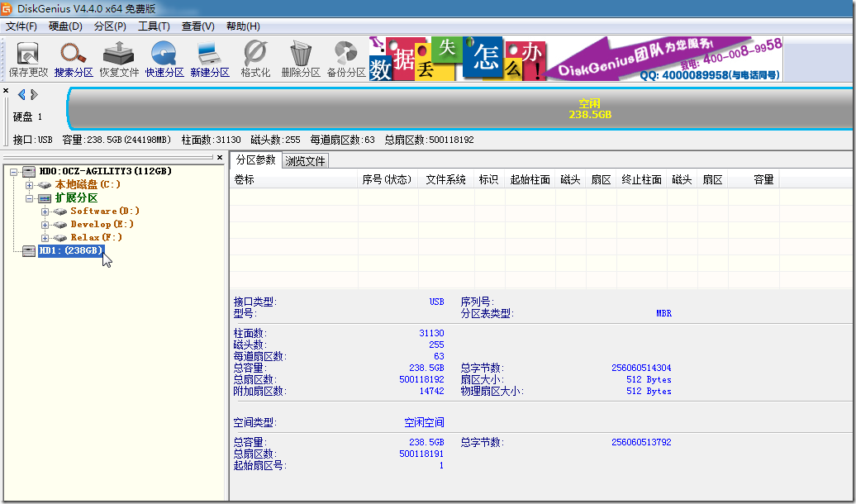Screen dimensions: 856x504
Task: Click the 空闲空间 space type value
Action: (424, 423)
